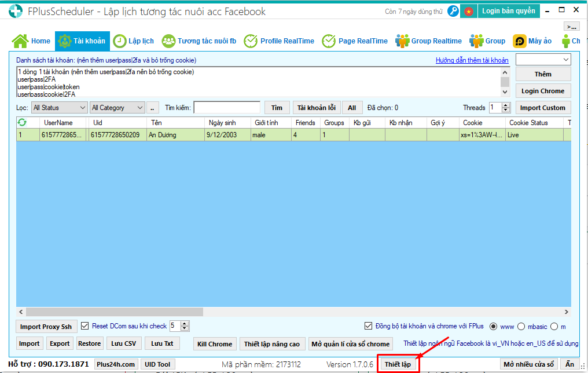Select the www radio option
The height and width of the screenshot is (373, 588).
[494, 327]
